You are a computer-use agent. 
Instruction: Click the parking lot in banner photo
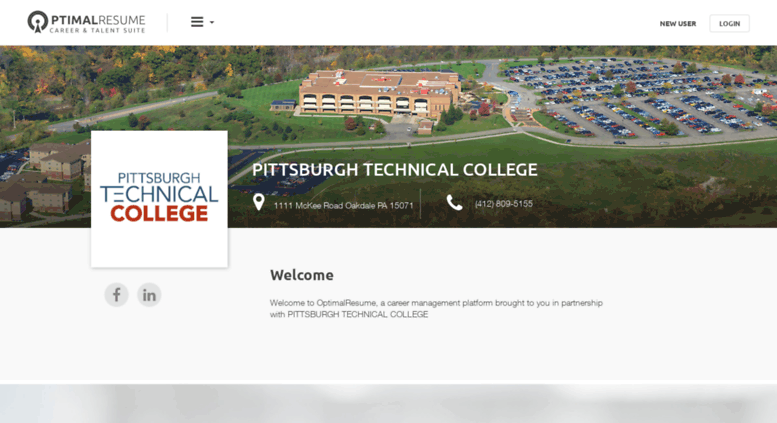click(639, 99)
